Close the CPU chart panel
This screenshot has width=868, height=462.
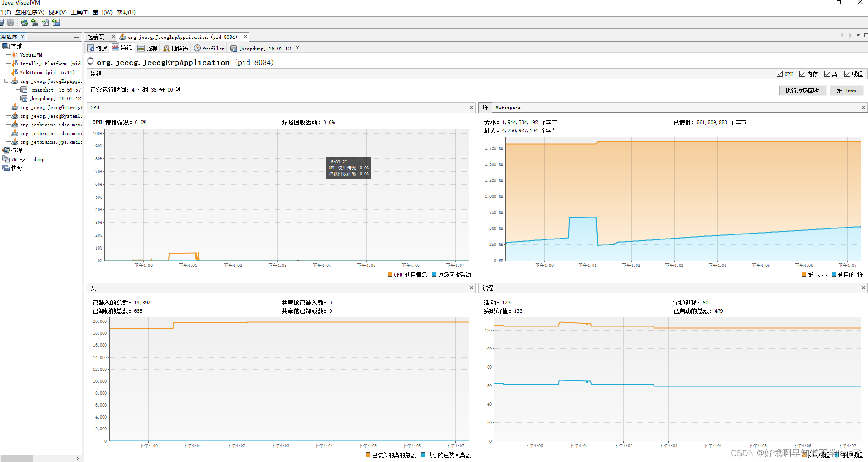(471, 108)
